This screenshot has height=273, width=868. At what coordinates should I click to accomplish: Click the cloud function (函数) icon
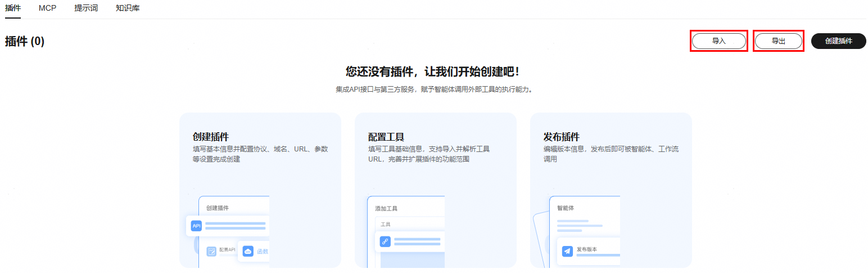[x=248, y=251]
